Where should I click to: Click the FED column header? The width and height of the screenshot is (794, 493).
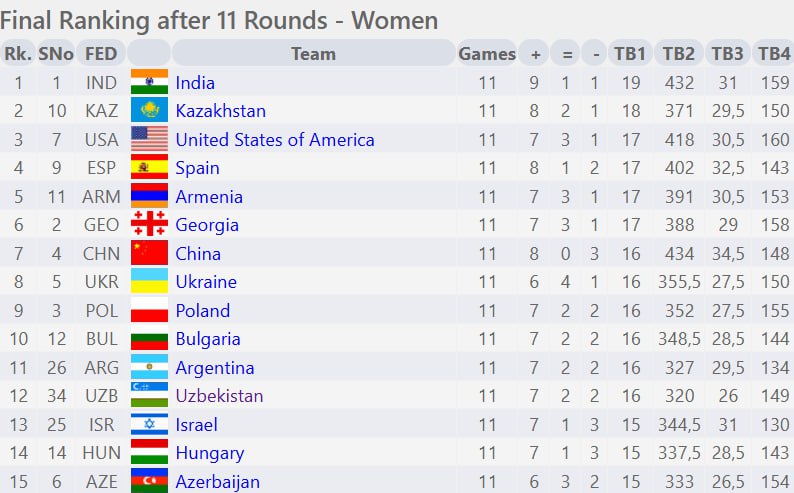tap(101, 53)
